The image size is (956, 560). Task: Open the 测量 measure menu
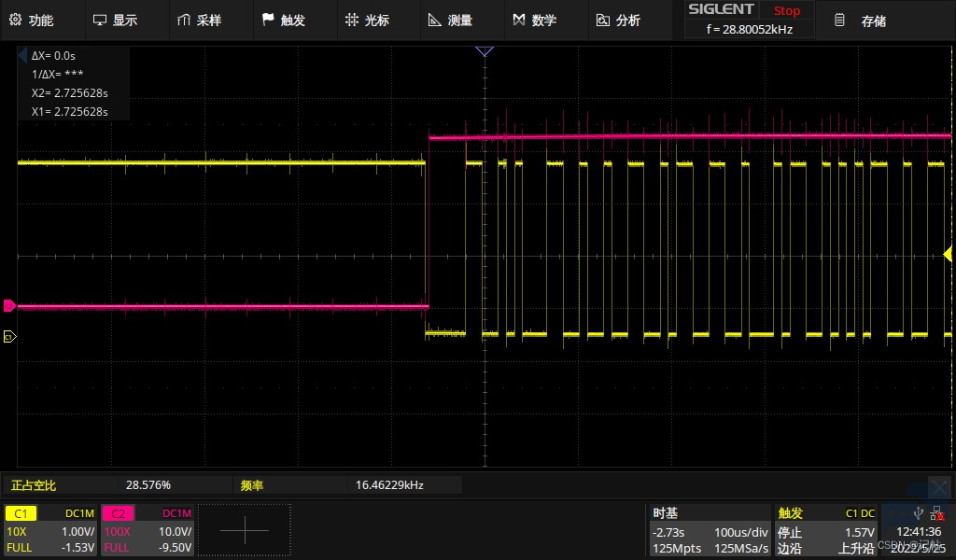pos(451,21)
